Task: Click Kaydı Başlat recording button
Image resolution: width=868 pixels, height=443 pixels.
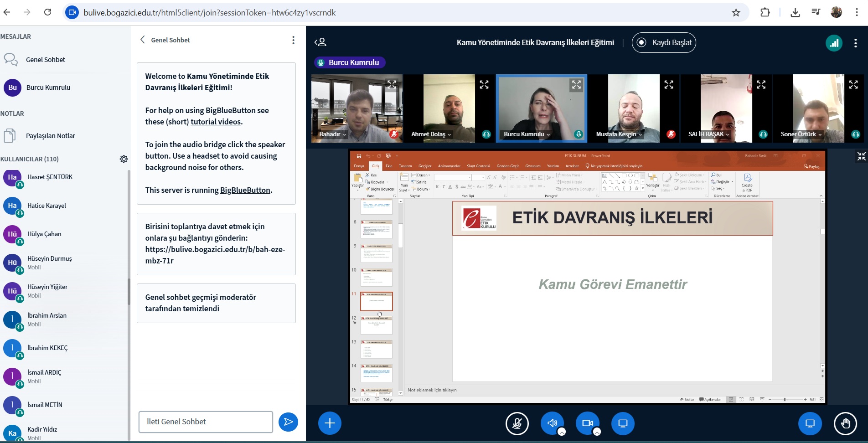Action: pos(664,42)
